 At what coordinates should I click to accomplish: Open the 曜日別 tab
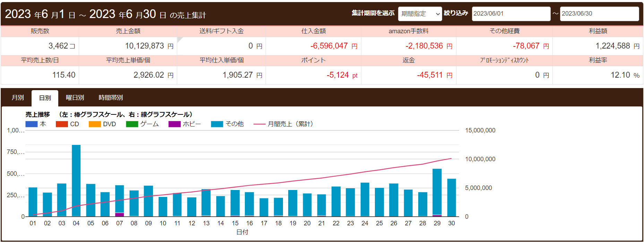coord(75,98)
